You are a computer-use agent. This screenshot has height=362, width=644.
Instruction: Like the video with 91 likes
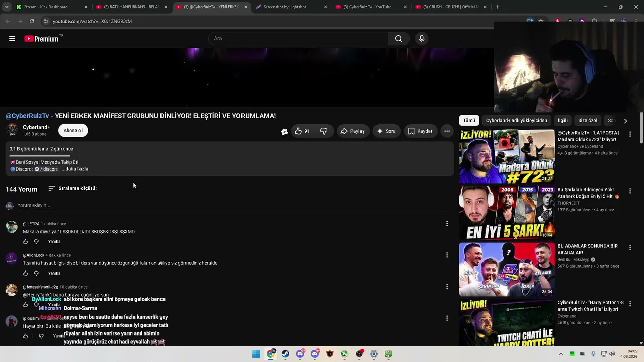(x=302, y=131)
